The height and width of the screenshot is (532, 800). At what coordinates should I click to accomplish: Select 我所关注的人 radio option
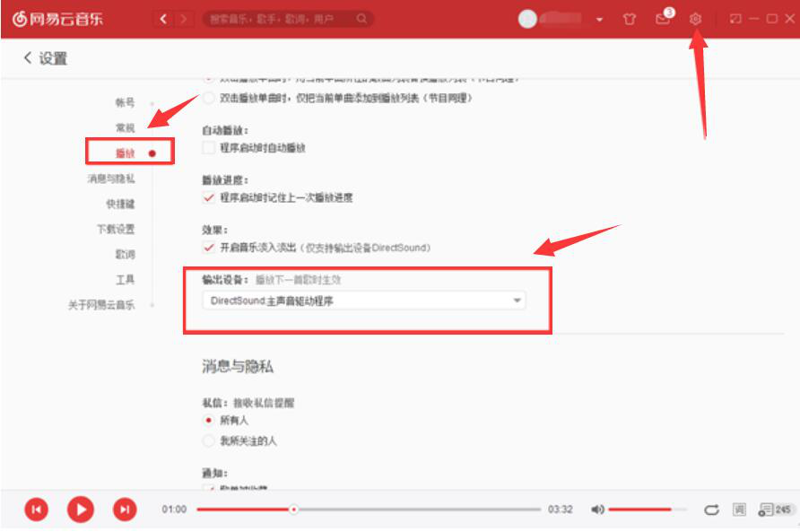click(208, 440)
